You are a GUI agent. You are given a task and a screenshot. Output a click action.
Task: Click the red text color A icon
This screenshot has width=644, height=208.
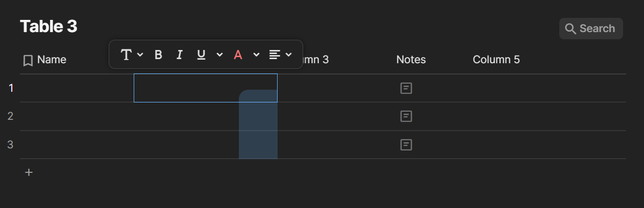click(x=238, y=55)
